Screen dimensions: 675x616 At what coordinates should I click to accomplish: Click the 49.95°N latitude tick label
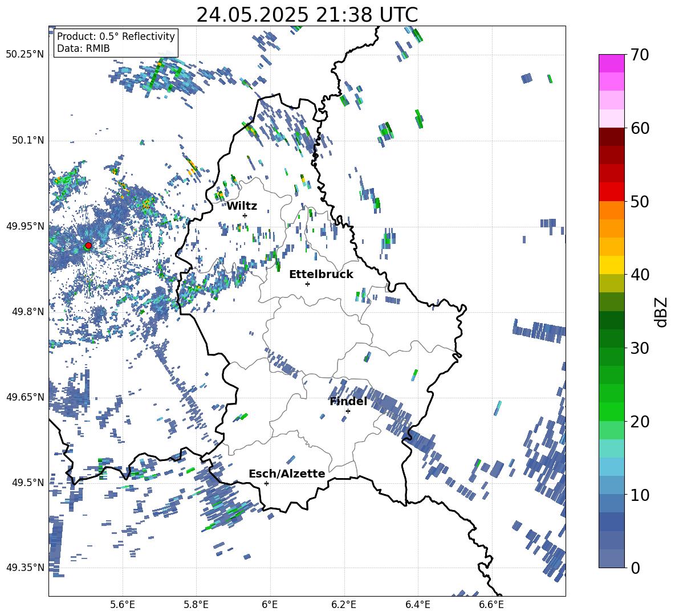25,226
